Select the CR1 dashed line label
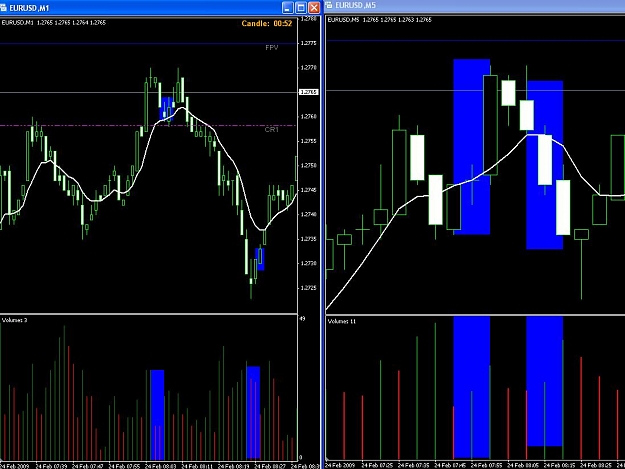This screenshot has height=469, width=625. [272, 130]
